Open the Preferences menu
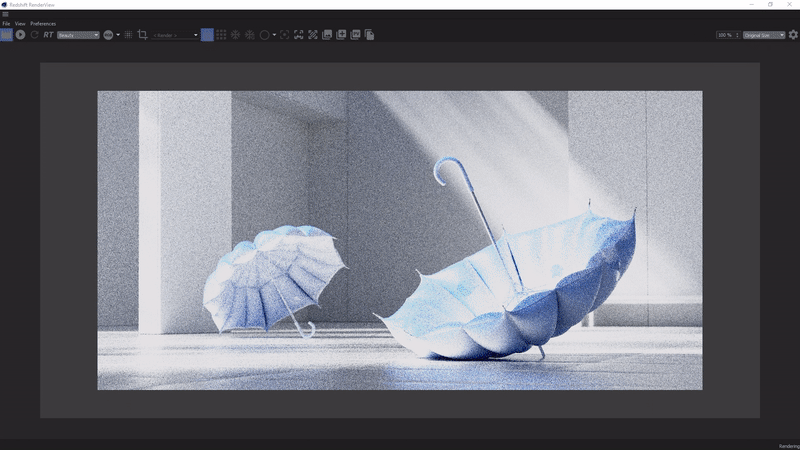 [43, 23]
